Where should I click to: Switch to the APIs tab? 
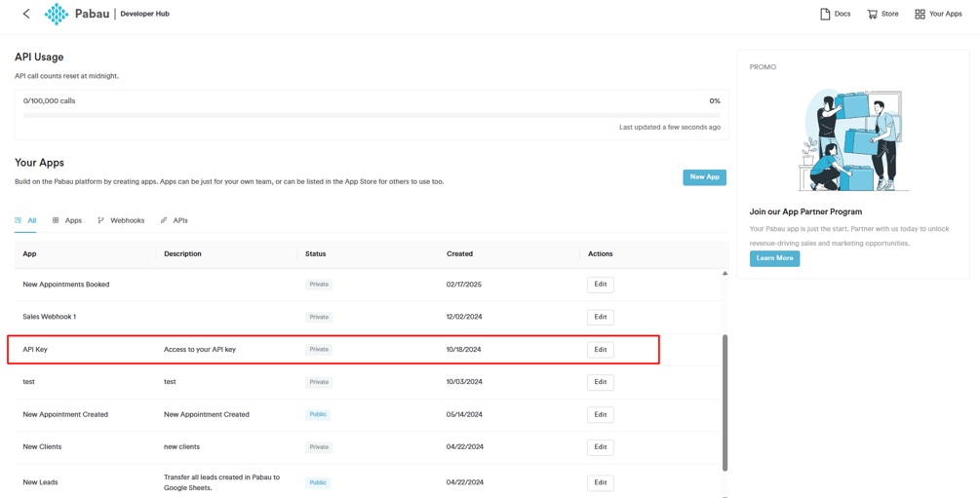175,220
